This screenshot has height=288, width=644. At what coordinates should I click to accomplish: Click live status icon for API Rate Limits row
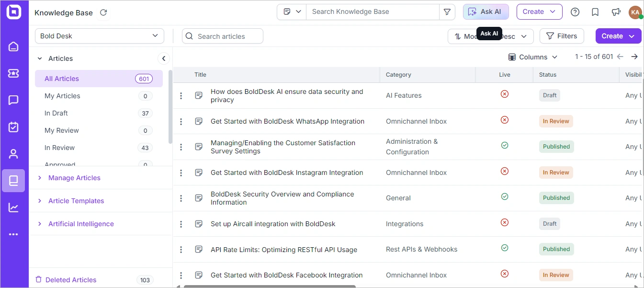(x=504, y=248)
